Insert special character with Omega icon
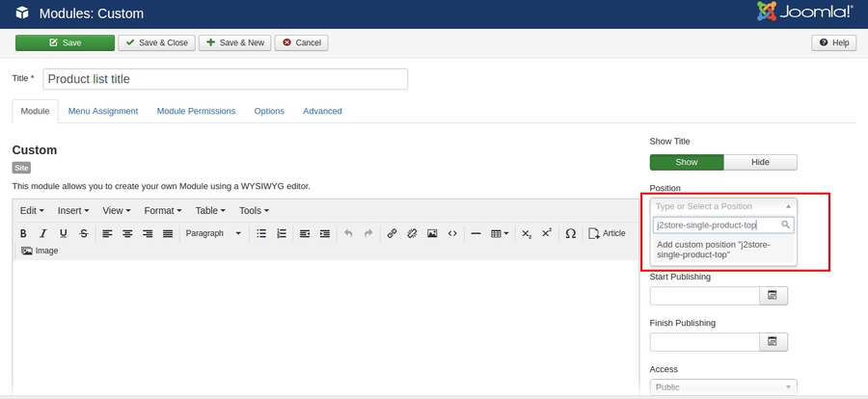868x399 pixels. [x=570, y=233]
